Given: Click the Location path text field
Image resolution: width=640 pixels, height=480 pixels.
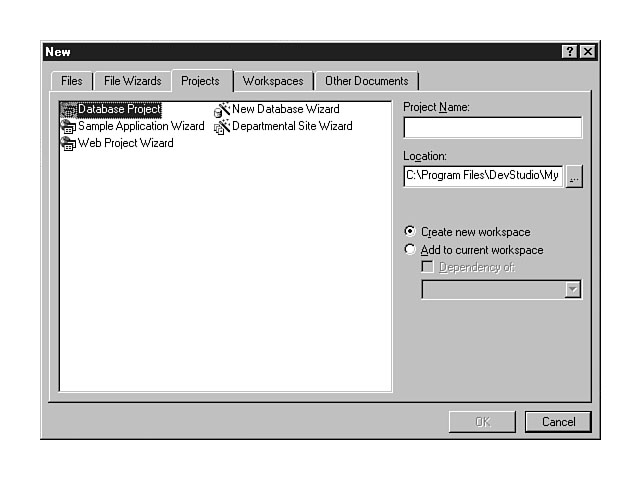Looking at the screenshot, I should (483, 176).
